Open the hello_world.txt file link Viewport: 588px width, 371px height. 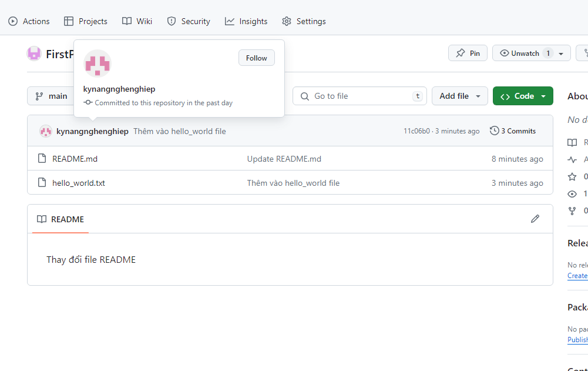pos(79,183)
